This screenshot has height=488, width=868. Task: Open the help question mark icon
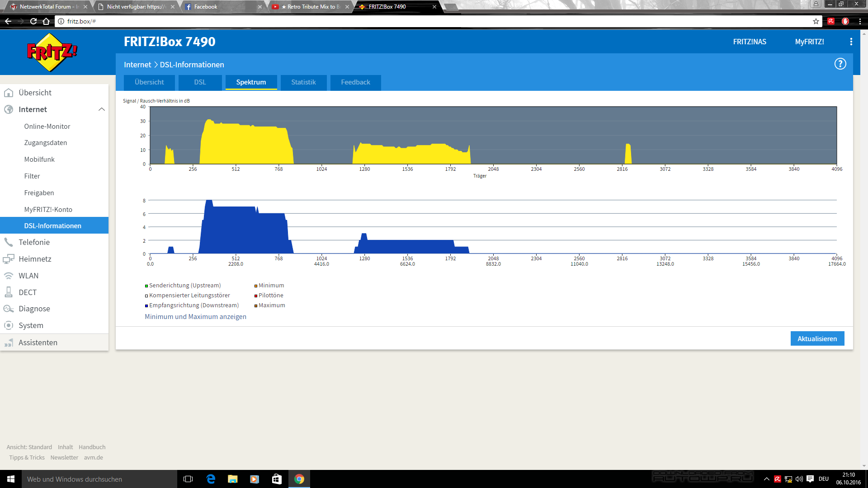point(840,64)
